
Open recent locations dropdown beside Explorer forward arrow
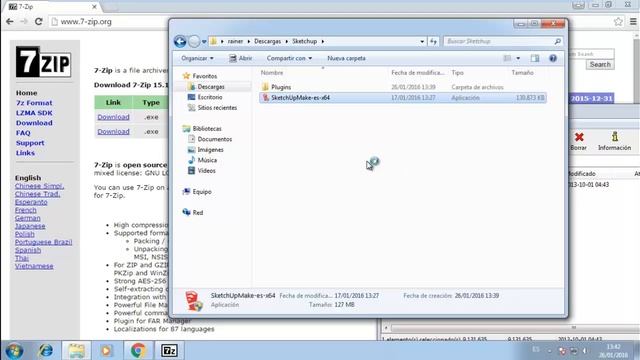204,42
